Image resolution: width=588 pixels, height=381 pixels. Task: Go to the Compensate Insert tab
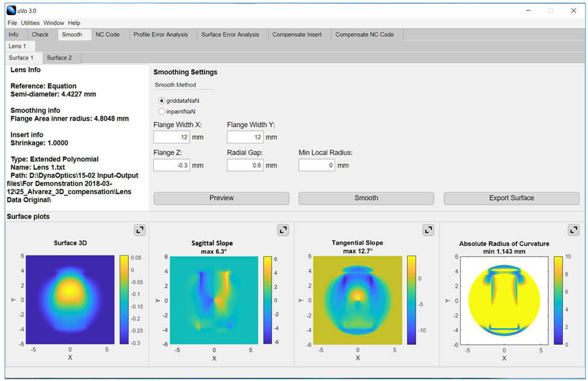click(x=297, y=34)
